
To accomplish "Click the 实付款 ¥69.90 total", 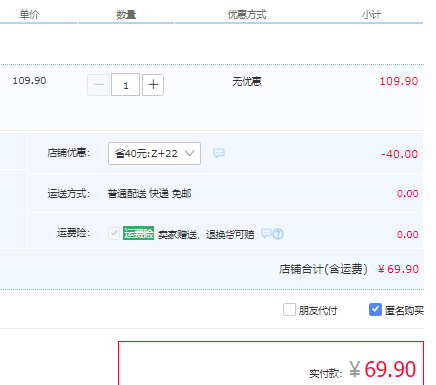I will tap(383, 369).
